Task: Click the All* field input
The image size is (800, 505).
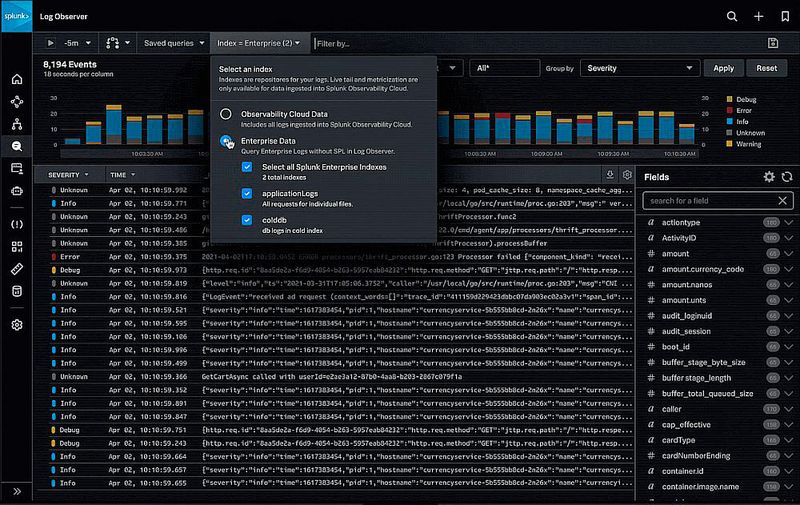Action: pos(504,68)
